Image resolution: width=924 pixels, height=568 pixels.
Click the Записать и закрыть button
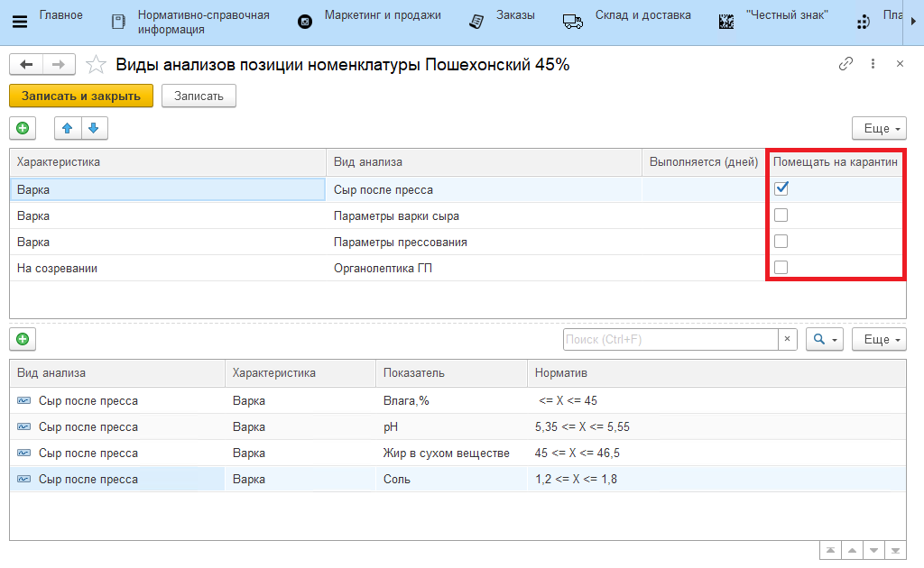(81, 96)
